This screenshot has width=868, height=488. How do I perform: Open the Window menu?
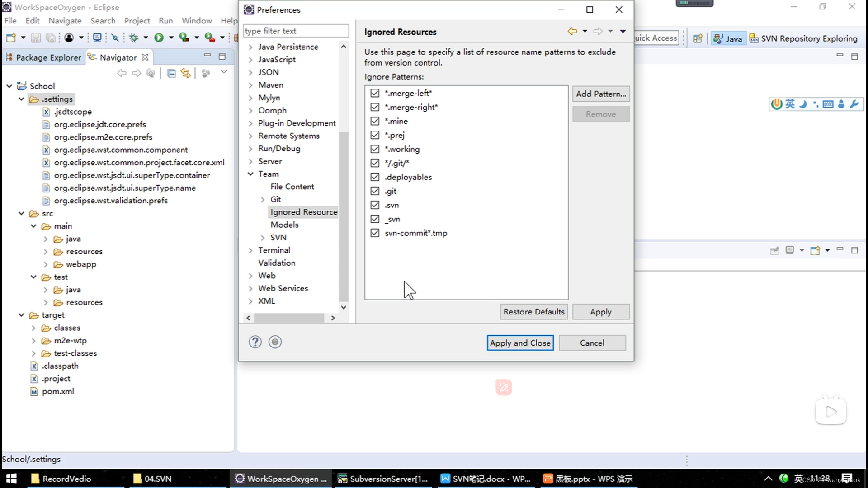[197, 21]
